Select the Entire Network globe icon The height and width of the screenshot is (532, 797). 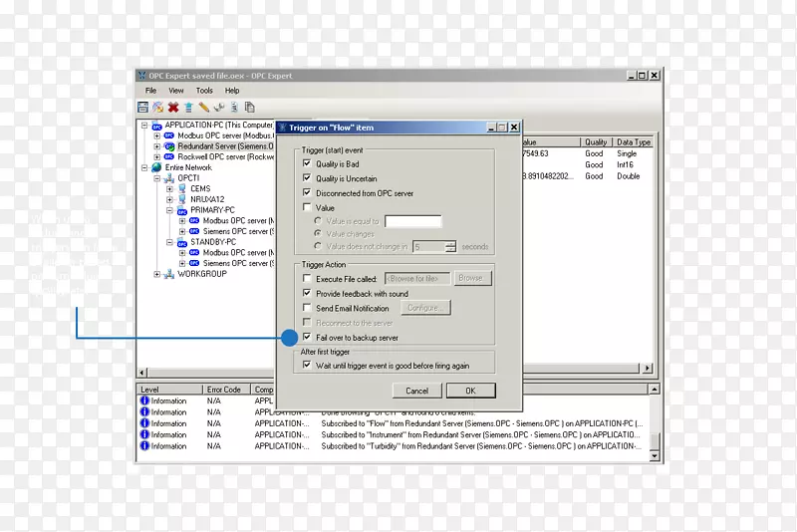coord(155,167)
